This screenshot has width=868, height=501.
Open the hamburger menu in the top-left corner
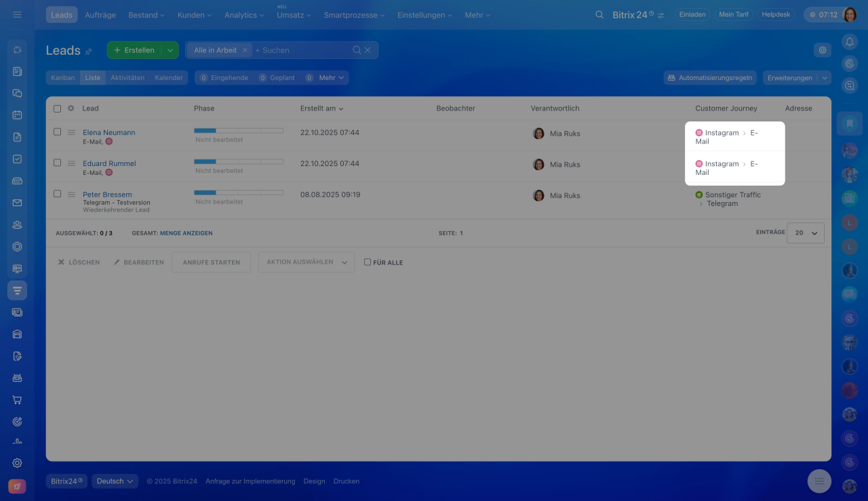point(17,14)
